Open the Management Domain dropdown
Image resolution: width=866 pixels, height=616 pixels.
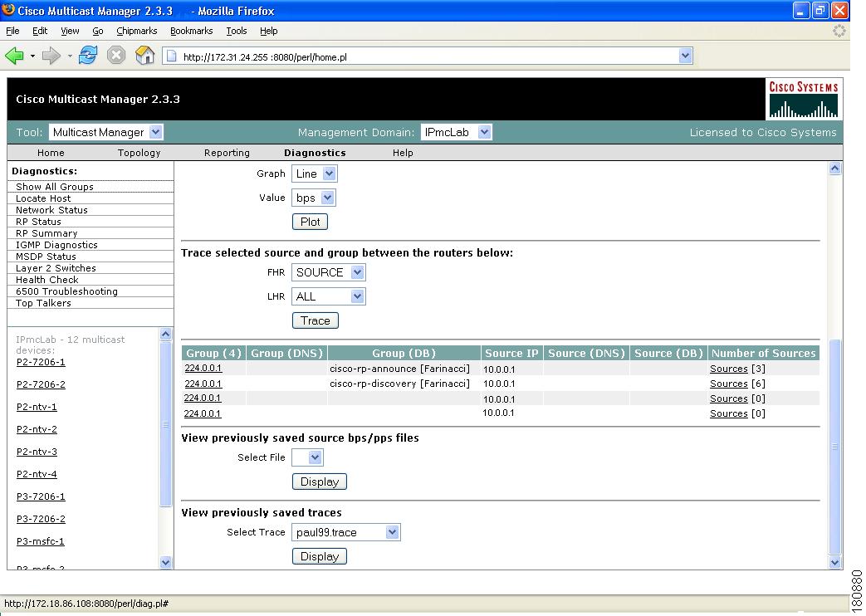pyautogui.click(x=456, y=132)
